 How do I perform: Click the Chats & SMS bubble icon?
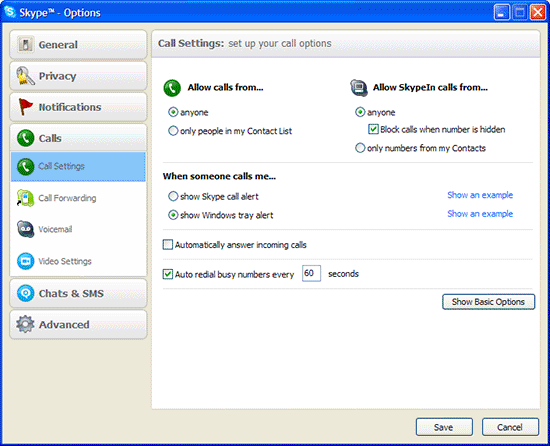point(25,293)
